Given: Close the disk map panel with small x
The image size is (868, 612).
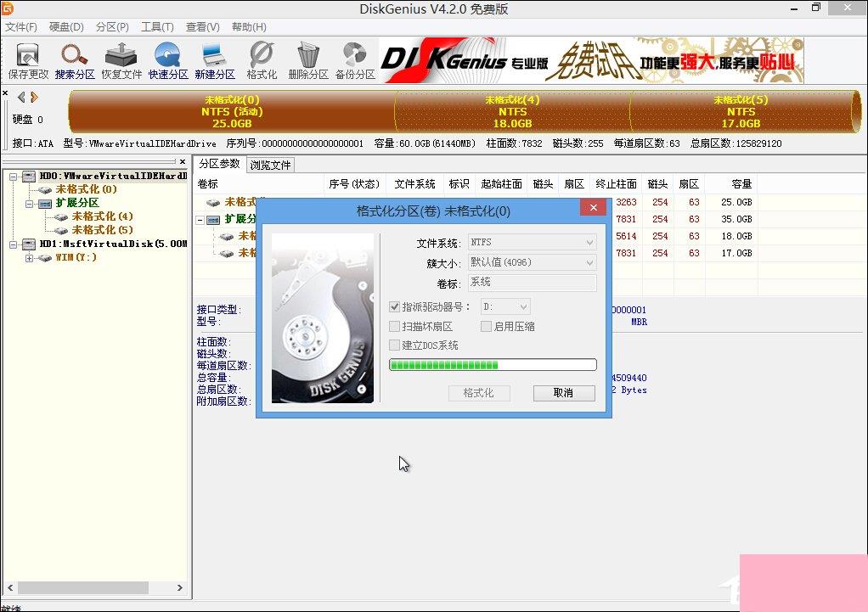Looking at the screenshot, I should pyautogui.click(x=5, y=93).
